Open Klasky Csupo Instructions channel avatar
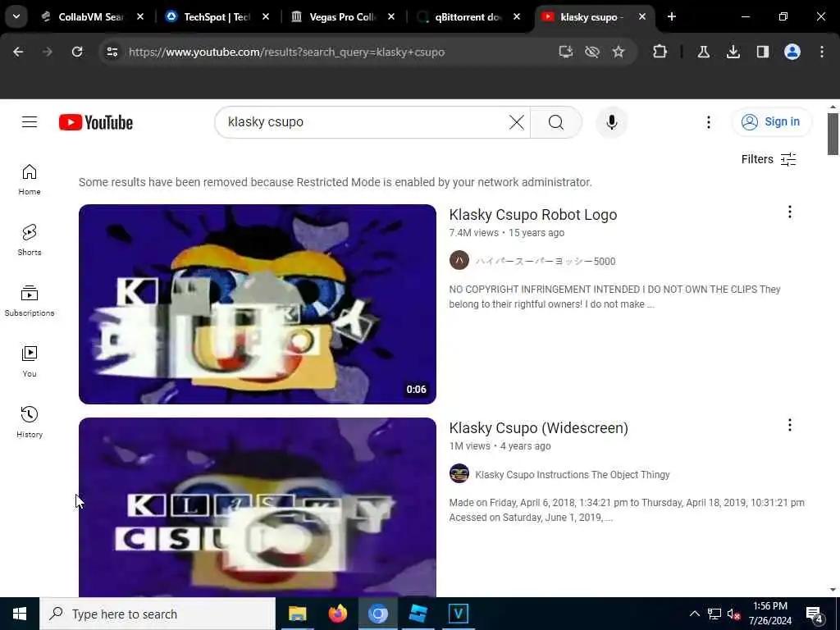Viewport: 840px width, 630px height. tap(459, 474)
